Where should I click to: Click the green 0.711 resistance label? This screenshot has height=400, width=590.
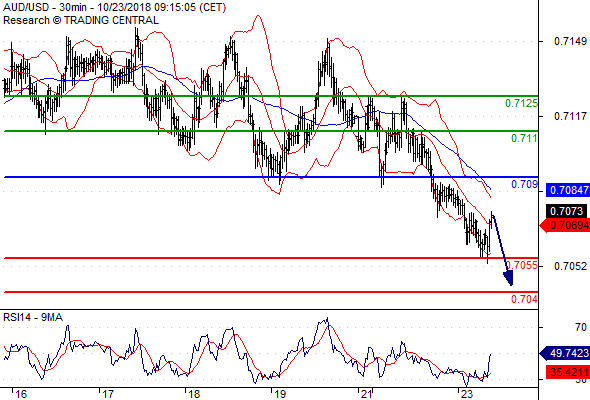(x=524, y=138)
